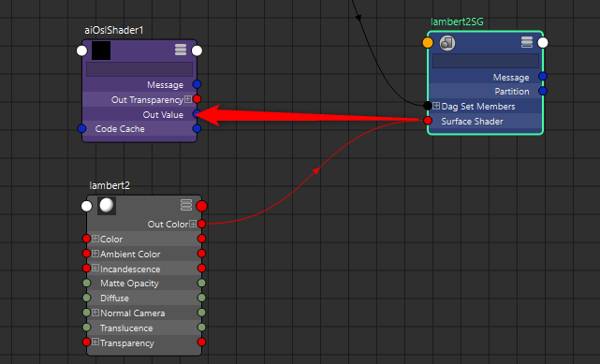Click the Ambient Color output port
Image resolution: width=600 pixels, height=364 pixels.
(x=201, y=254)
